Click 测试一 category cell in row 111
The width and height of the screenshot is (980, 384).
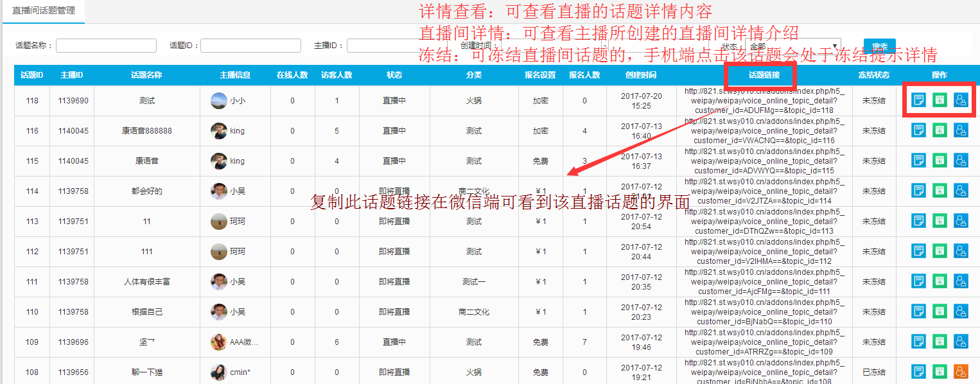(474, 281)
